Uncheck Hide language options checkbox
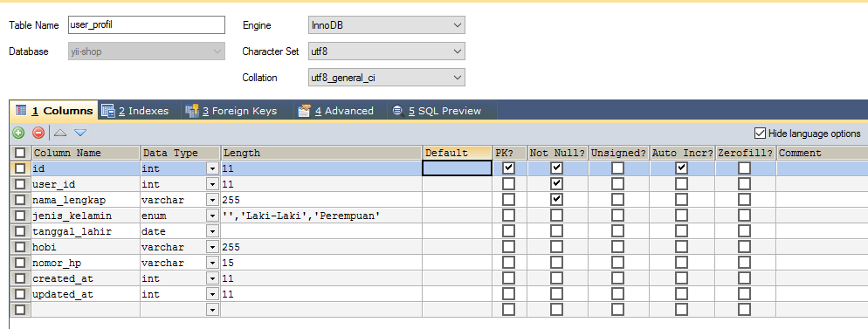 point(760,134)
